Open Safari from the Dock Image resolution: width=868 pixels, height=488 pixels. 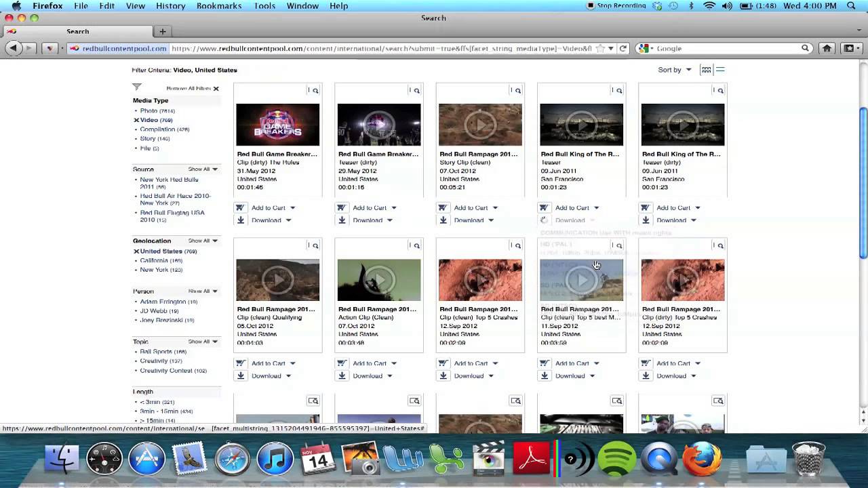tap(232, 459)
